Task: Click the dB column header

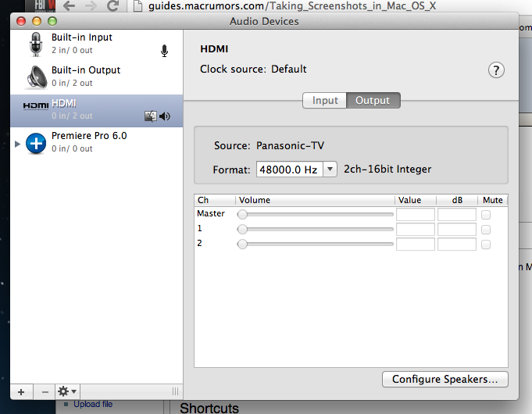Action: pos(457,200)
